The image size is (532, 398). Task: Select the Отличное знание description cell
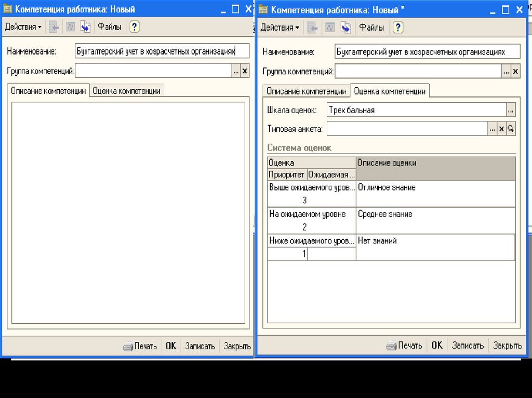point(435,194)
